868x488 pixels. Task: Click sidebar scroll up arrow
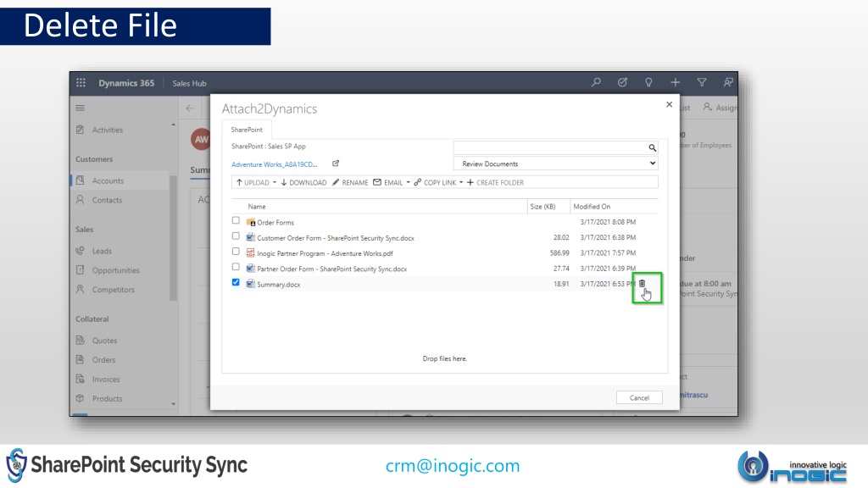click(x=173, y=125)
